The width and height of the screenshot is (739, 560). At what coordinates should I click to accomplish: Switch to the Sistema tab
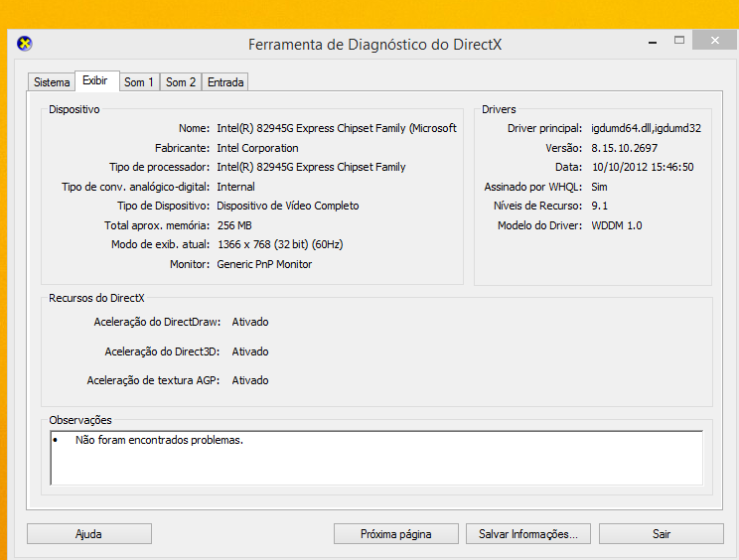click(x=52, y=82)
